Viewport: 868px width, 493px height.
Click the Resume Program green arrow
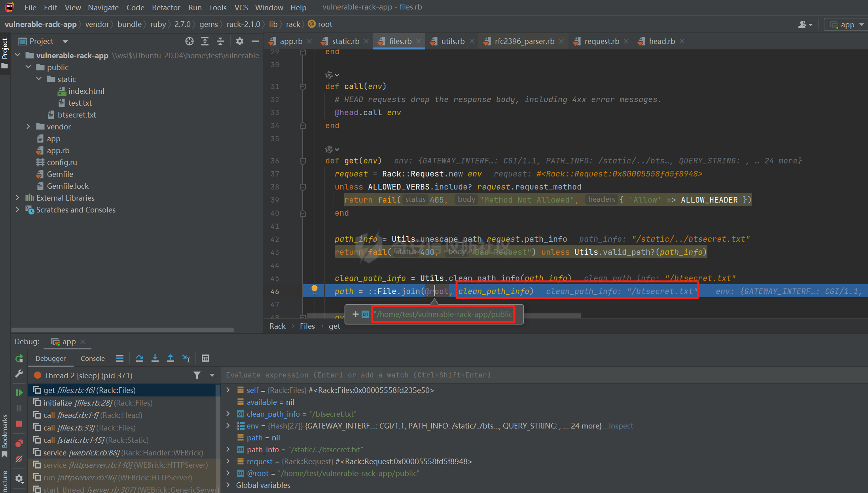pos(19,393)
